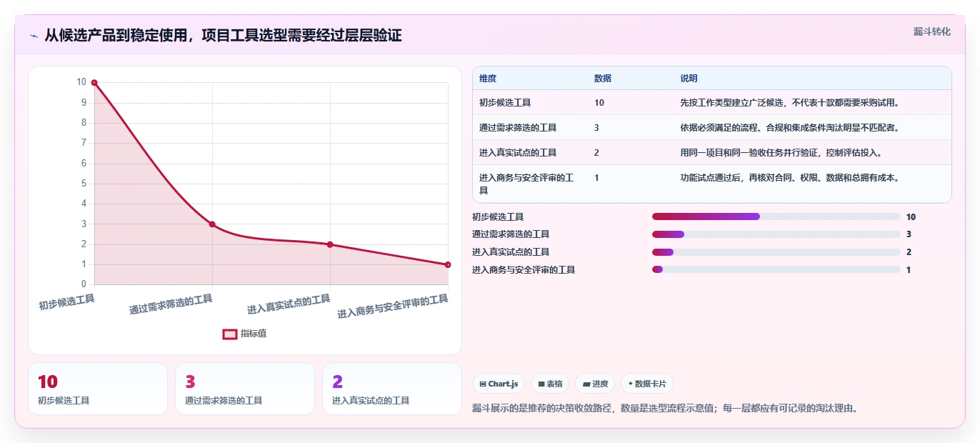Screen dimensions: 980x443
Task: Click the x-axis label 通过需求筛选的工具
Action: (x=171, y=304)
